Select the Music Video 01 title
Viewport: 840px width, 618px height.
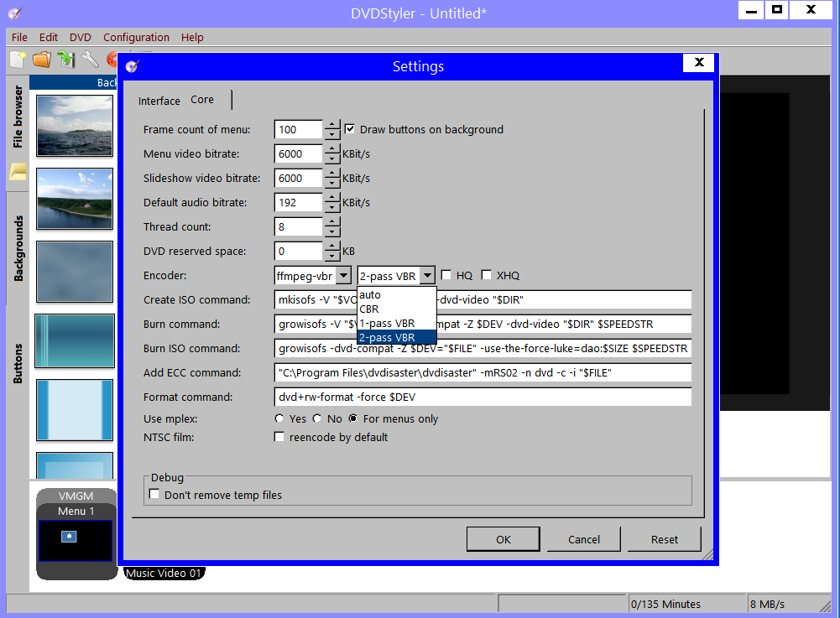[x=164, y=573]
